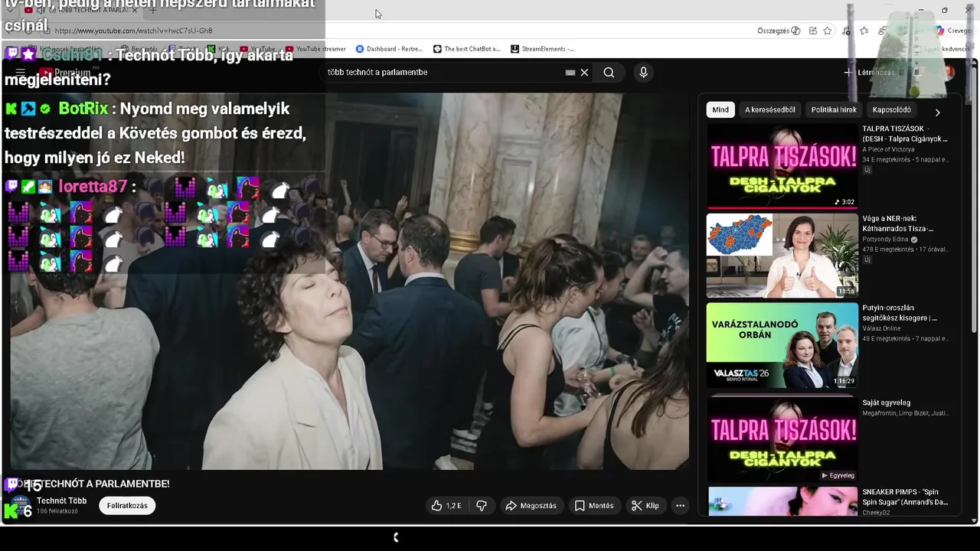Image resolution: width=980 pixels, height=551 pixels.
Task: Create a clip with the Klip scissors button
Action: tap(645, 506)
